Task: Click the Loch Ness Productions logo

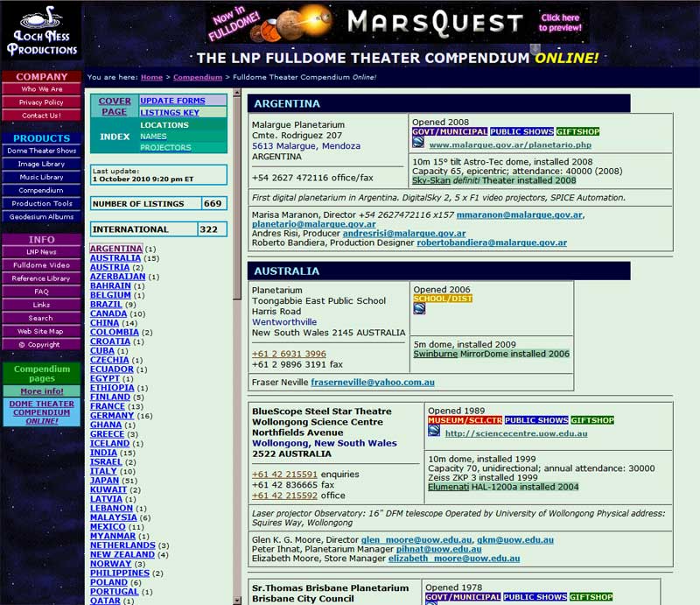Action: point(41,31)
